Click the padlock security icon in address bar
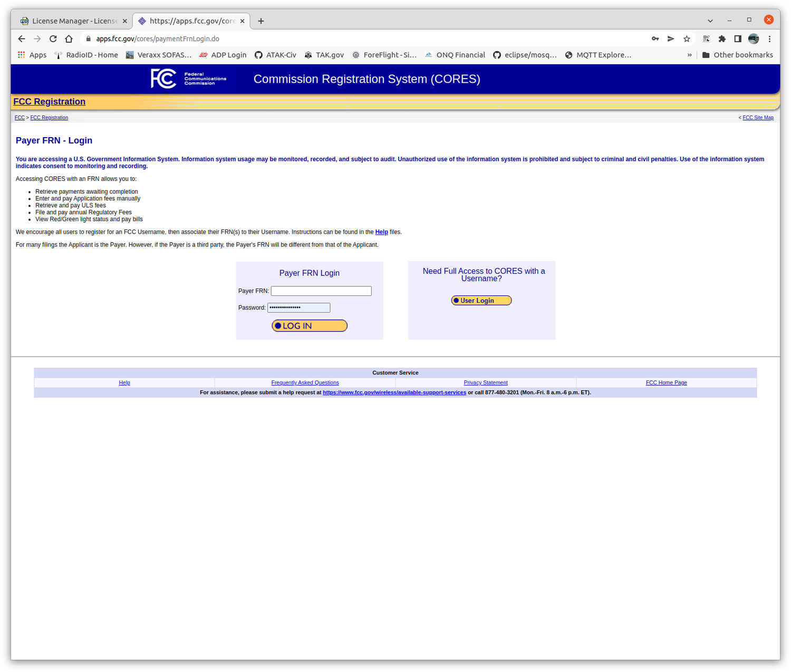Viewport: 791px width, 672px height. 88,39
